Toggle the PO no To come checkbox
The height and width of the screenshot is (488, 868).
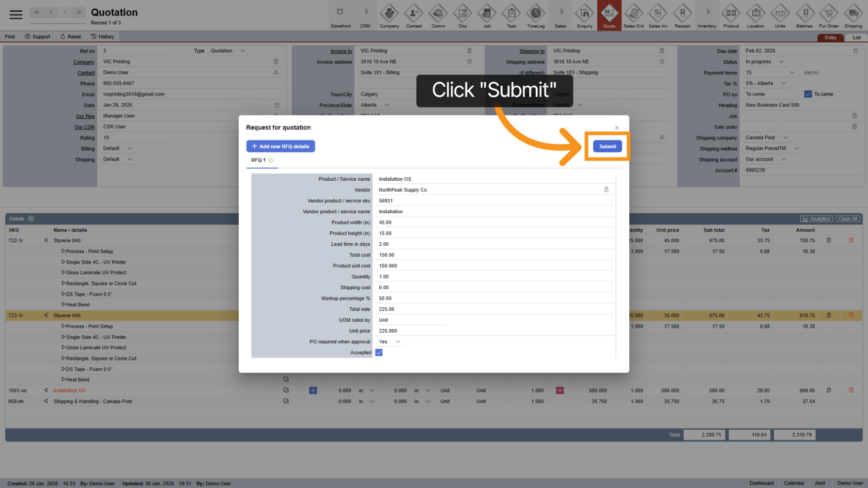pos(808,94)
